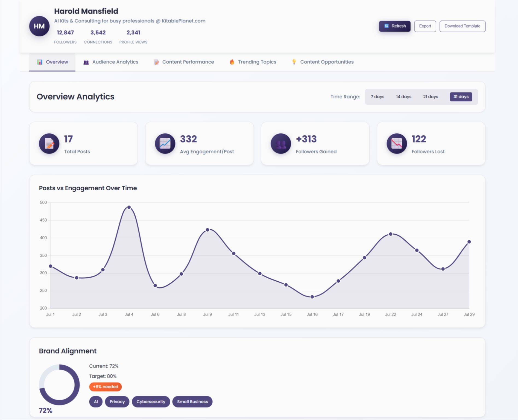Click the Followers Gained people icon
The image size is (518, 420).
tap(281, 144)
